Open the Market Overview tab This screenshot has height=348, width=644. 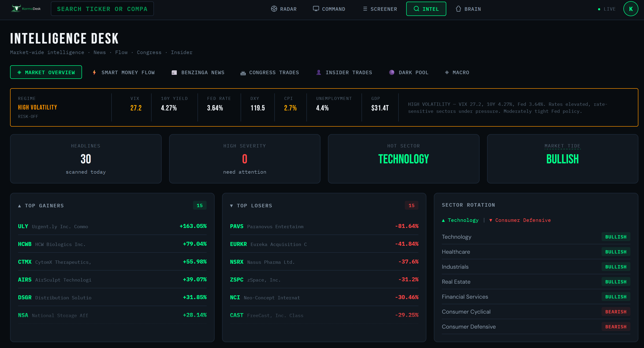click(x=46, y=72)
